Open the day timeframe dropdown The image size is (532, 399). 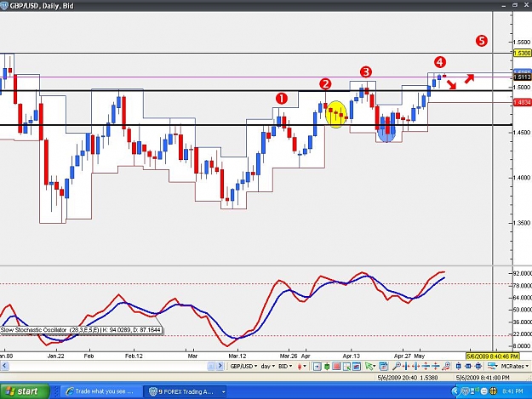(x=268, y=366)
